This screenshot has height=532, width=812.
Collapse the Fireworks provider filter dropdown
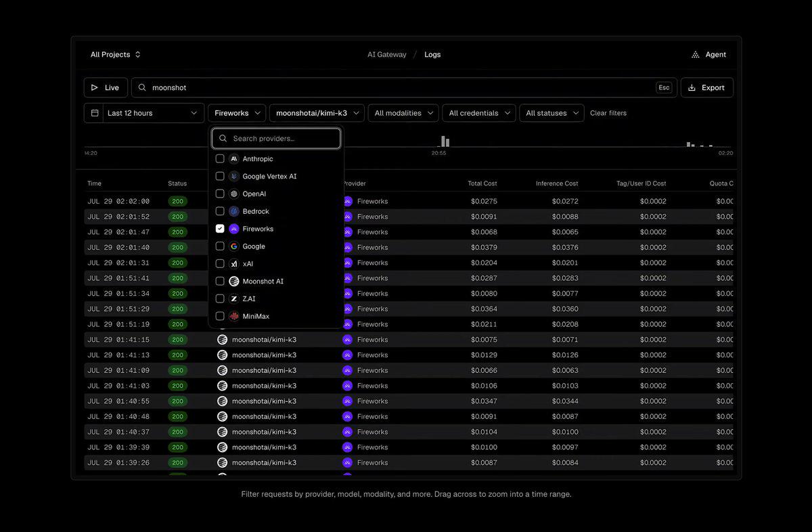coord(237,113)
